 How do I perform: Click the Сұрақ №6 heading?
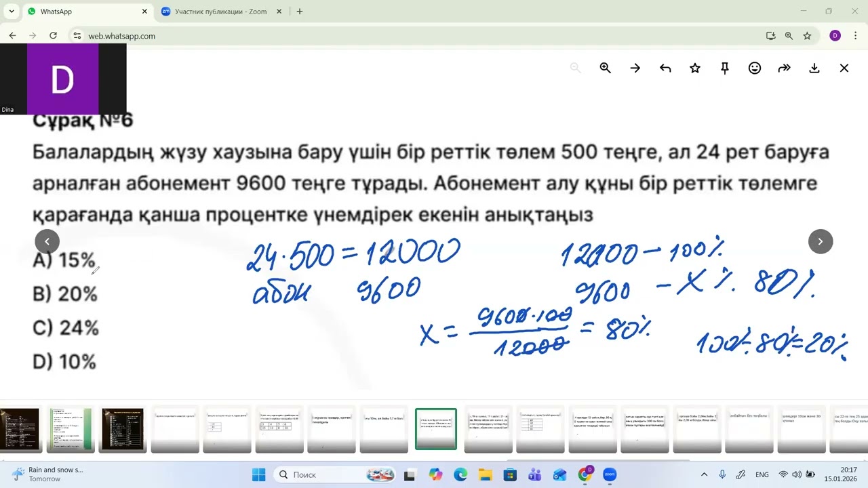coord(83,121)
